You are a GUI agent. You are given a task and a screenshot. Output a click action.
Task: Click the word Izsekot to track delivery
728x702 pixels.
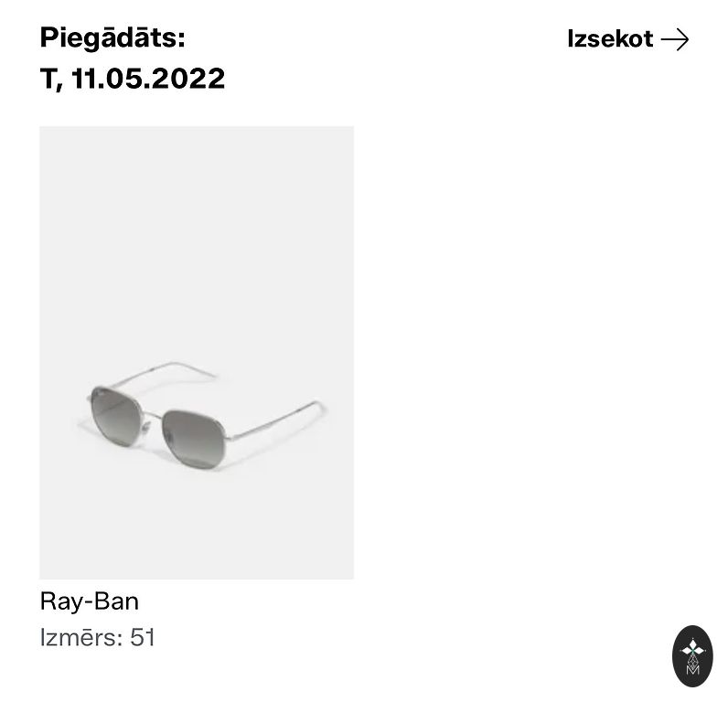pos(610,39)
